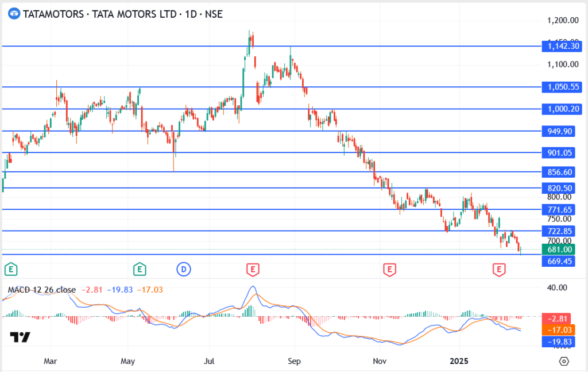This screenshot has height=372, width=588.
Task: Select the 669.45 support level label
Action: 560,261
